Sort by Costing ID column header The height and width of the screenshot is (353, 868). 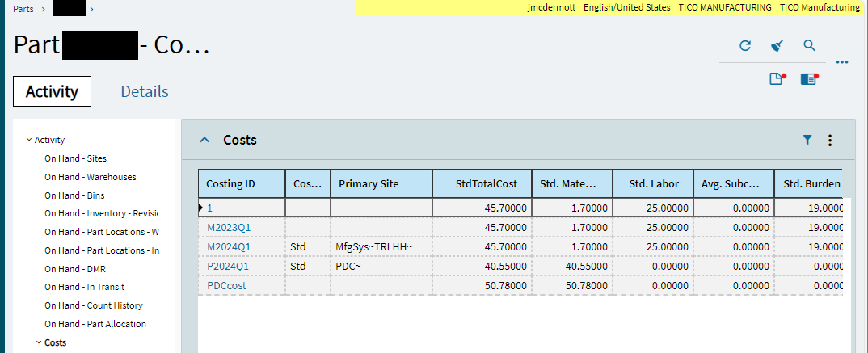pos(242,183)
